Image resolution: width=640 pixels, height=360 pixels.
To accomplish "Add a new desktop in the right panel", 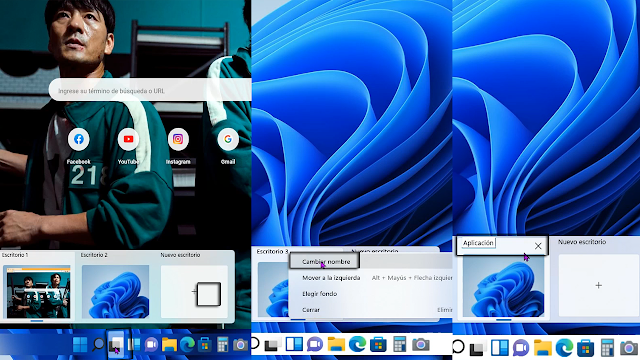I will pyautogui.click(x=598, y=285).
